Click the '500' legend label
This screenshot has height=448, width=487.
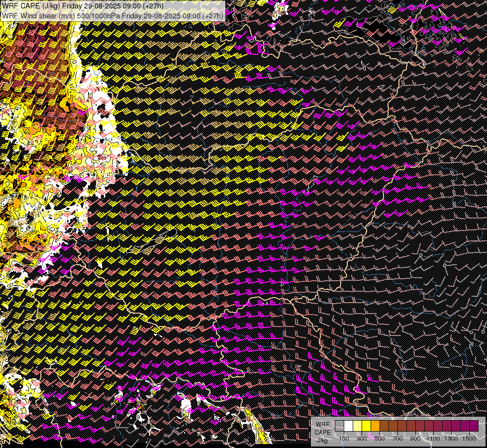(x=380, y=439)
